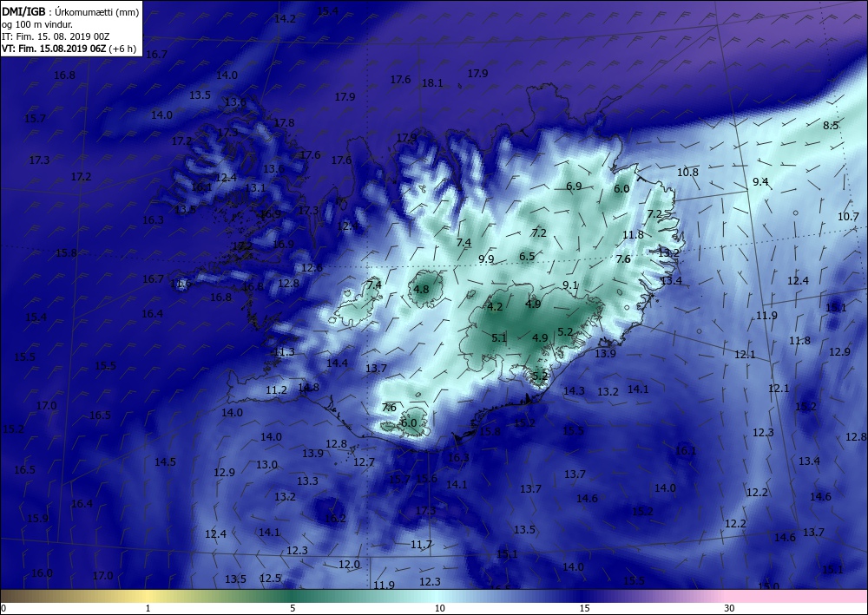The width and height of the screenshot is (868, 615).
Task: Click the 14.8 value near the south coast
Action: (x=308, y=387)
